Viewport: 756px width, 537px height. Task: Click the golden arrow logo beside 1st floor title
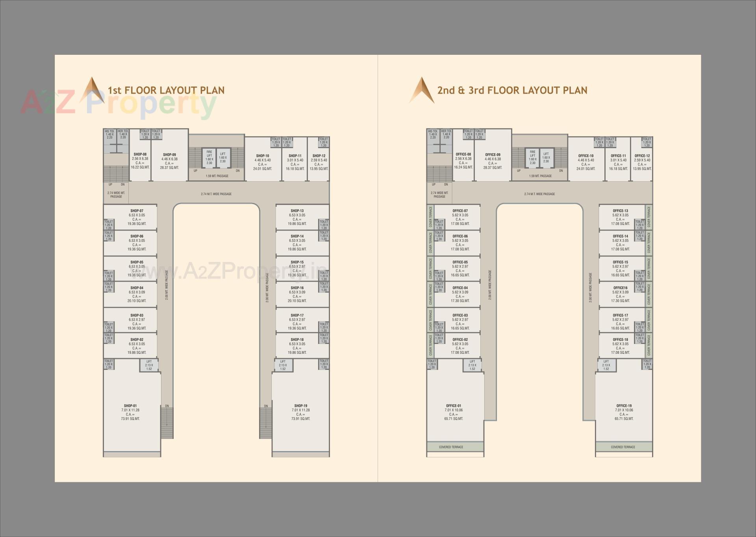(x=92, y=90)
